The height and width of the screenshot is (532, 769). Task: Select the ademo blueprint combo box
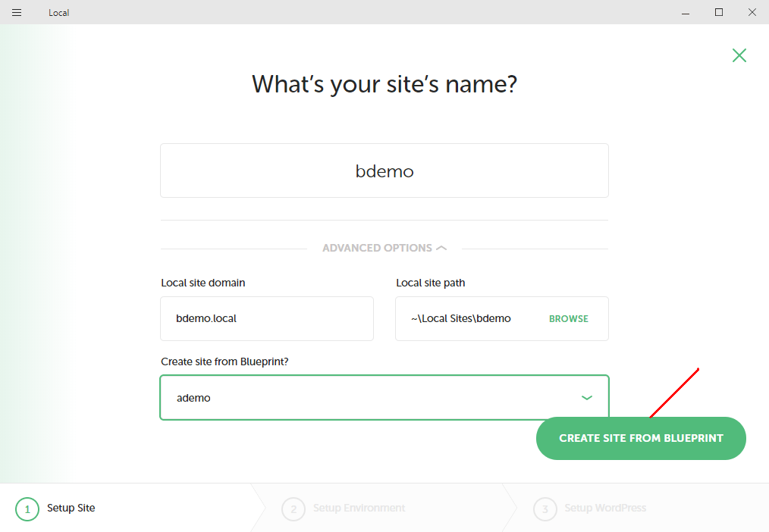tap(384, 398)
